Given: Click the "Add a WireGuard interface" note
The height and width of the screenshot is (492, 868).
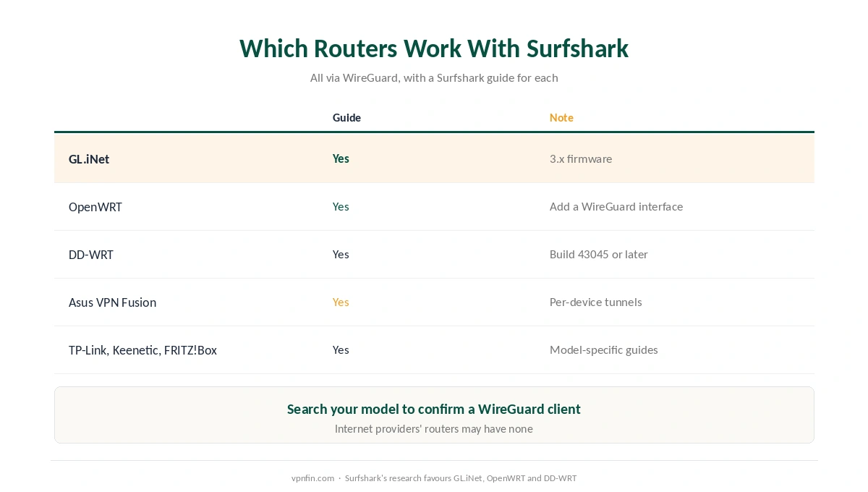Looking at the screenshot, I should (616, 206).
